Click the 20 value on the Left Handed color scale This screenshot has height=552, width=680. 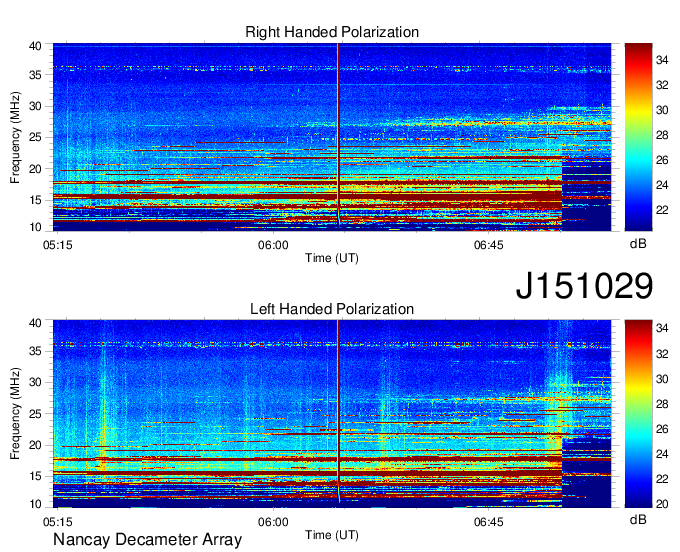[662, 503]
